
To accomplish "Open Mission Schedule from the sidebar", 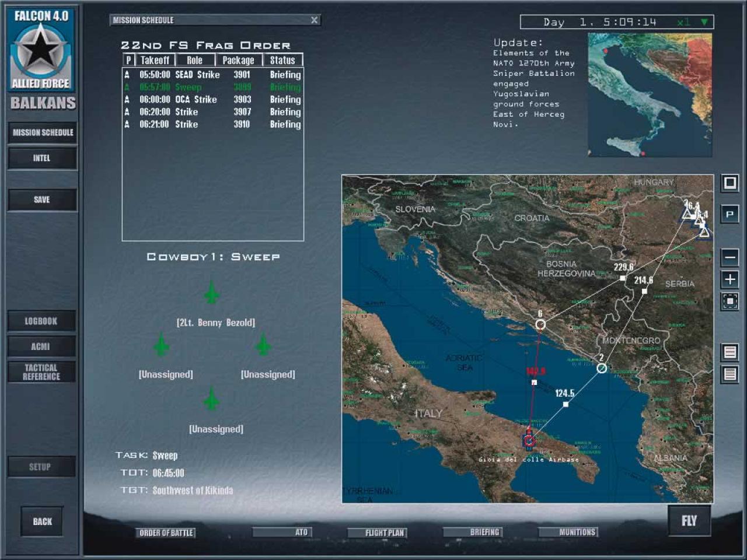I will [43, 132].
